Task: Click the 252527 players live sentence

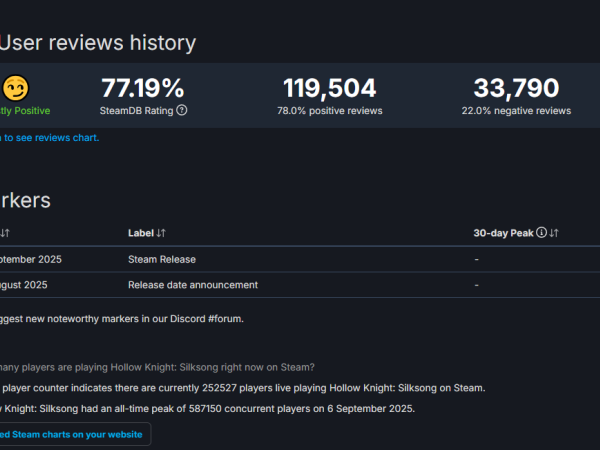Action: click(243, 388)
